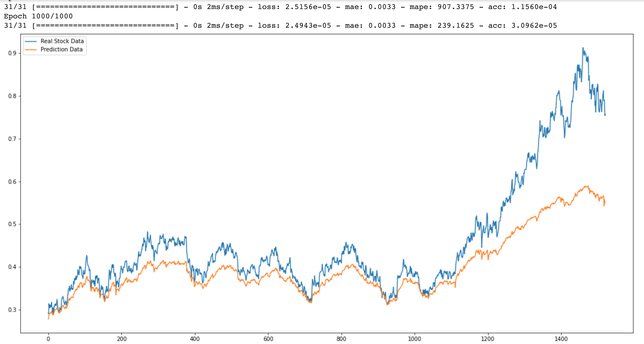Click the loss value 2.5156e-05
The width and height of the screenshot is (644, 344).
tap(308, 7)
